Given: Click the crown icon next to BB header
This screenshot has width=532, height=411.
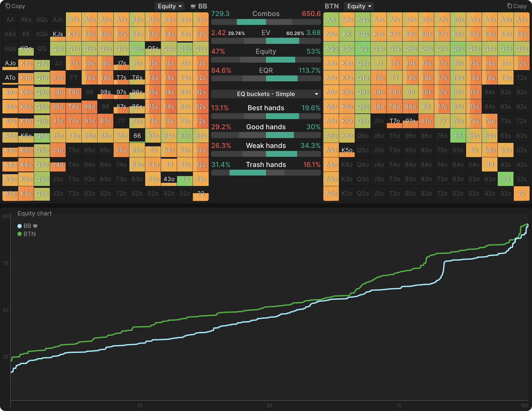Looking at the screenshot, I should pos(193,6).
